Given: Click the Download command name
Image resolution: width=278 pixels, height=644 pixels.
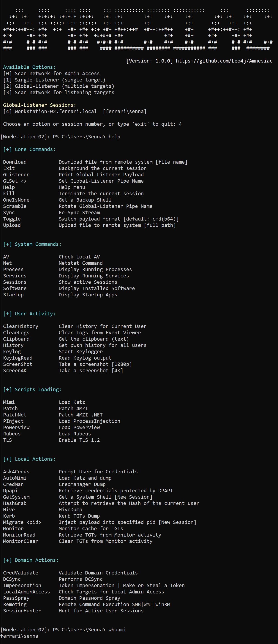Looking at the screenshot, I should pyautogui.click(x=15, y=162).
